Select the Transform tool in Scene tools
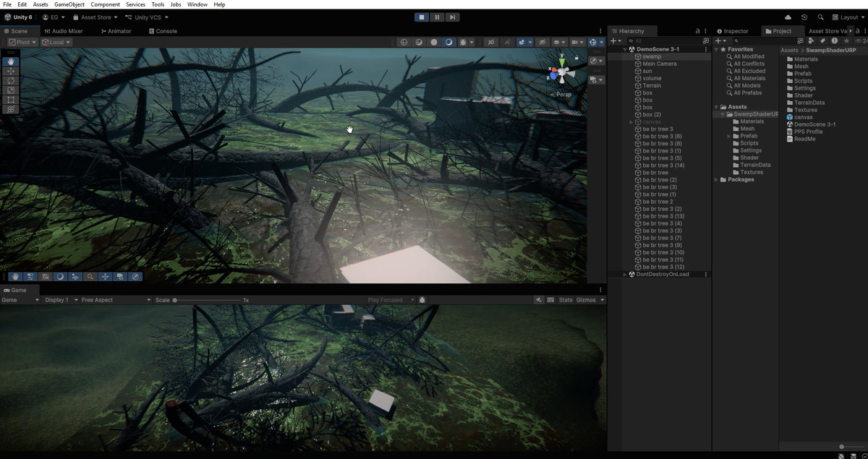 (x=11, y=108)
